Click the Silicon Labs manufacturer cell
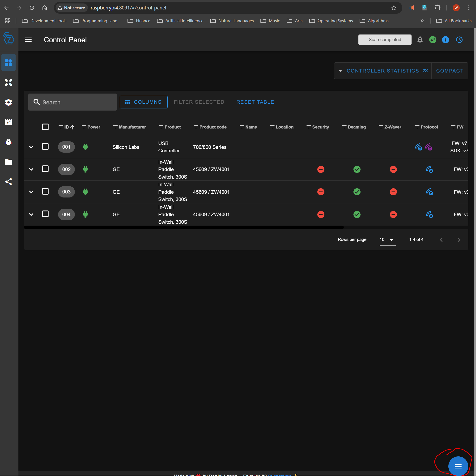 point(126,147)
